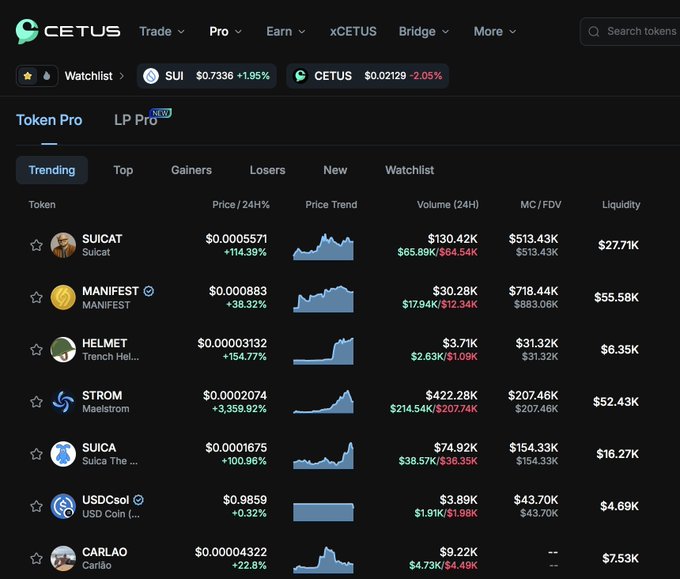Image resolution: width=680 pixels, height=579 pixels.
Task: Click MANIFEST verified badge
Action: [x=149, y=291]
